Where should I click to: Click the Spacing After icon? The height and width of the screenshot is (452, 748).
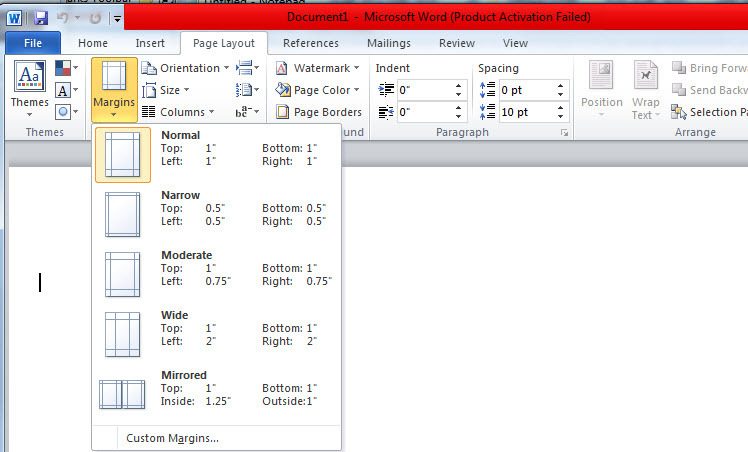(488, 112)
